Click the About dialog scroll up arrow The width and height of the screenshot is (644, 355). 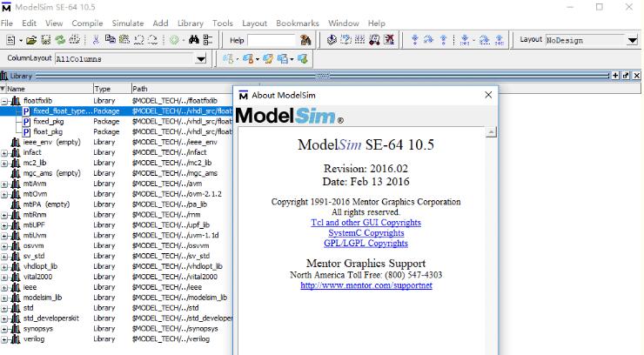(x=491, y=132)
